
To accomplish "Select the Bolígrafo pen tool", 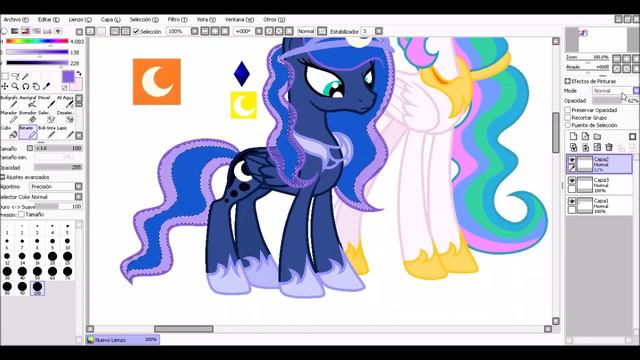I will coord(10,102).
